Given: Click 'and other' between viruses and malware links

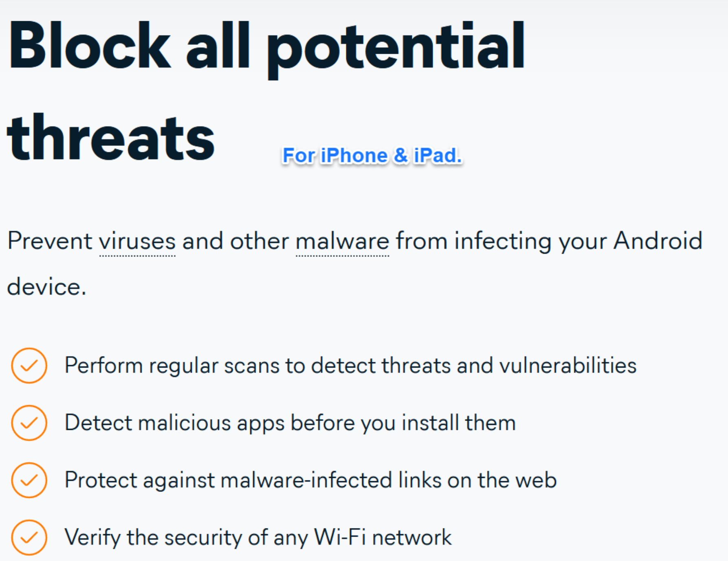Looking at the screenshot, I should pos(235,241).
